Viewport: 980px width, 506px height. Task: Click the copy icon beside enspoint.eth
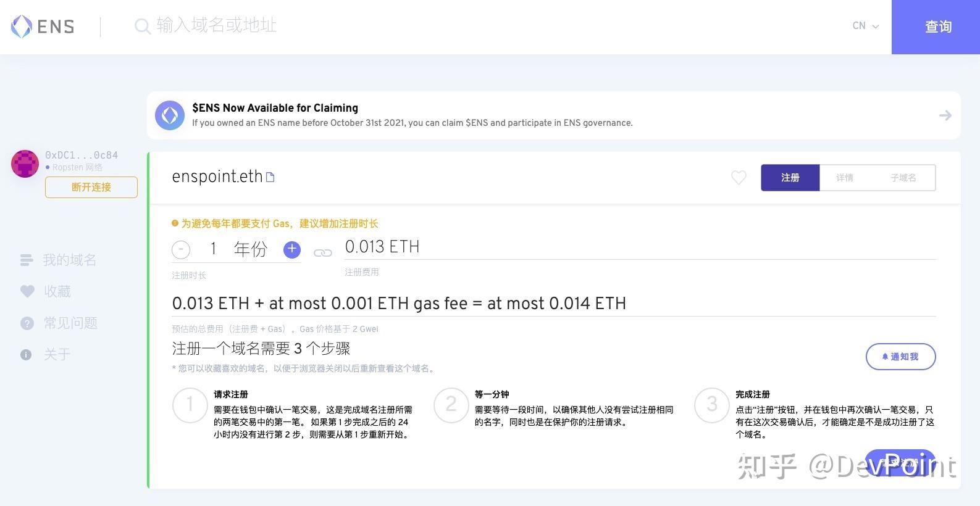pyautogui.click(x=270, y=176)
